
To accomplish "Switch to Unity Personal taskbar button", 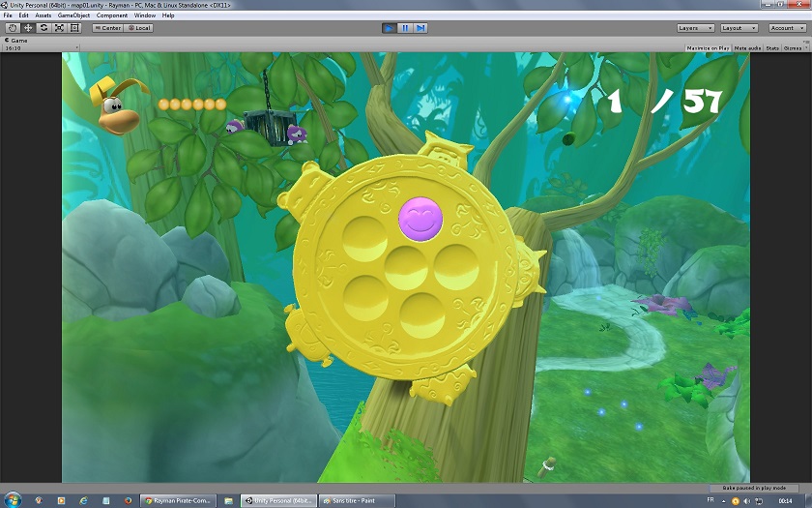I will (278, 501).
